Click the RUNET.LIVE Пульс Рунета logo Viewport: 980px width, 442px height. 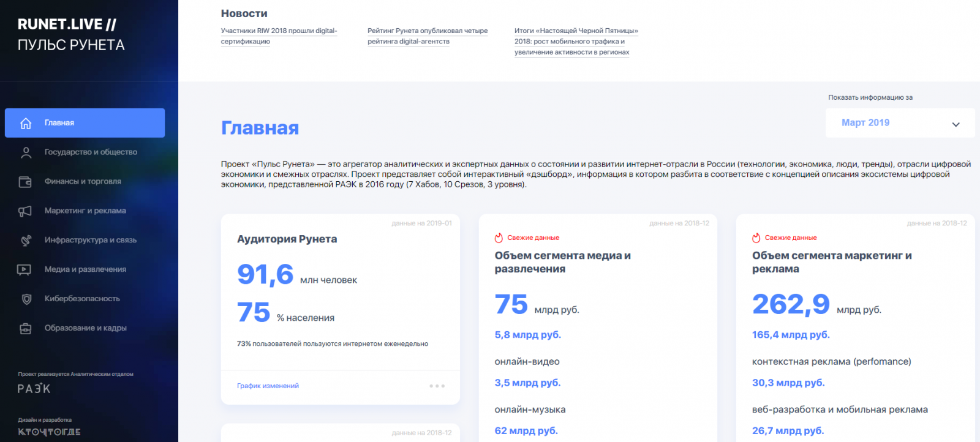coord(71,34)
